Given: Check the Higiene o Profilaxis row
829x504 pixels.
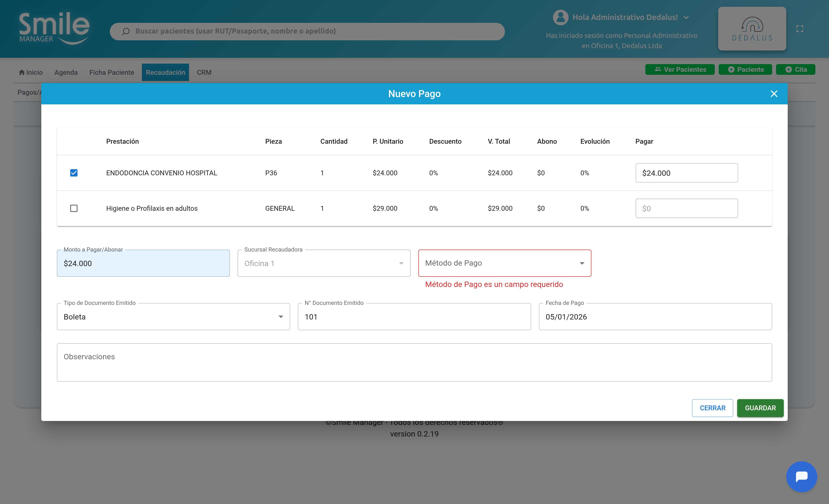Looking at the screenshot, I should pyautogui.click(x=74, y=209).
